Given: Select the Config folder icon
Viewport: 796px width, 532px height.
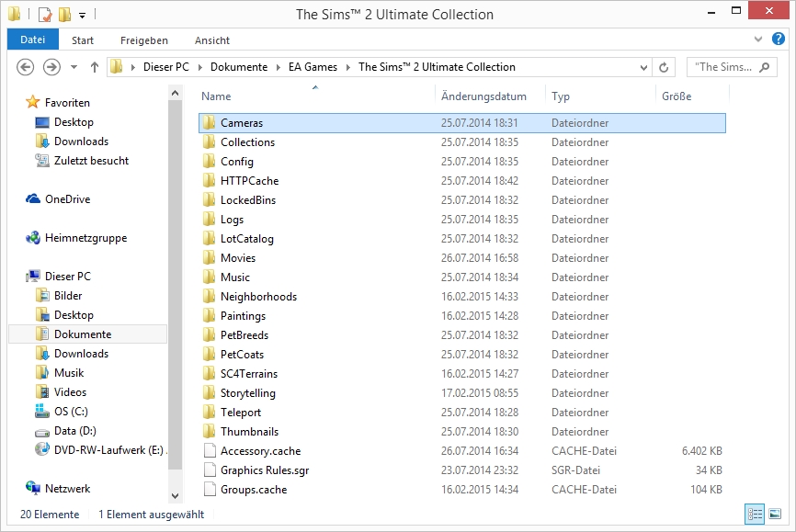Looking at the screenshot, I should click(x=209, y=161).
